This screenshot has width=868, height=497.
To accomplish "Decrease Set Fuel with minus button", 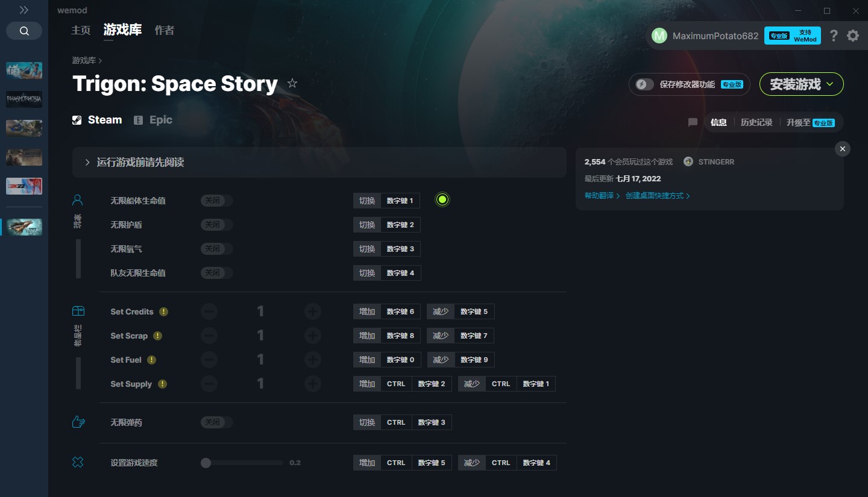I will (209, 360).
